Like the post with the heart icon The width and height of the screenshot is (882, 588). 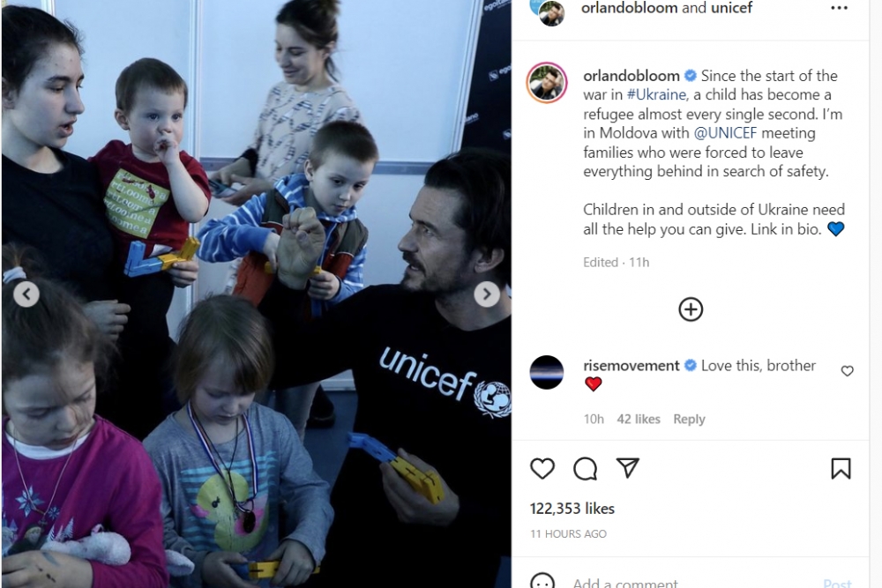[542, 468]
